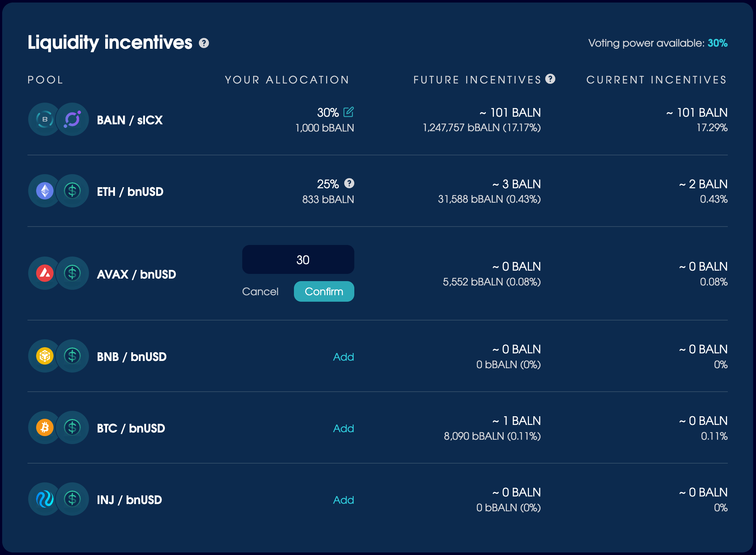Cancel the AVAX allocation edit
Screen dimensions: 756x555
[260, 292]
